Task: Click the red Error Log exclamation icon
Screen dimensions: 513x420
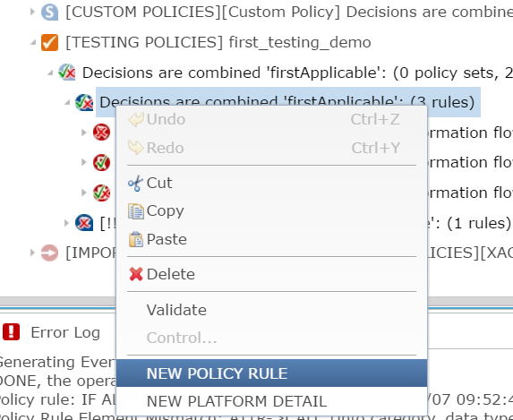Action: 12,332
